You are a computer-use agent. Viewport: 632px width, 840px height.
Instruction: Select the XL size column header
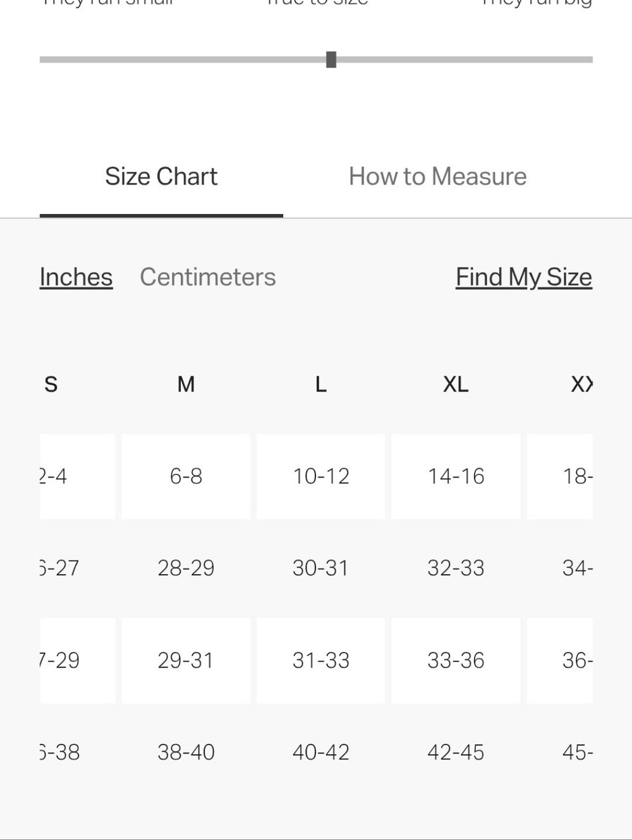(456, 384)
